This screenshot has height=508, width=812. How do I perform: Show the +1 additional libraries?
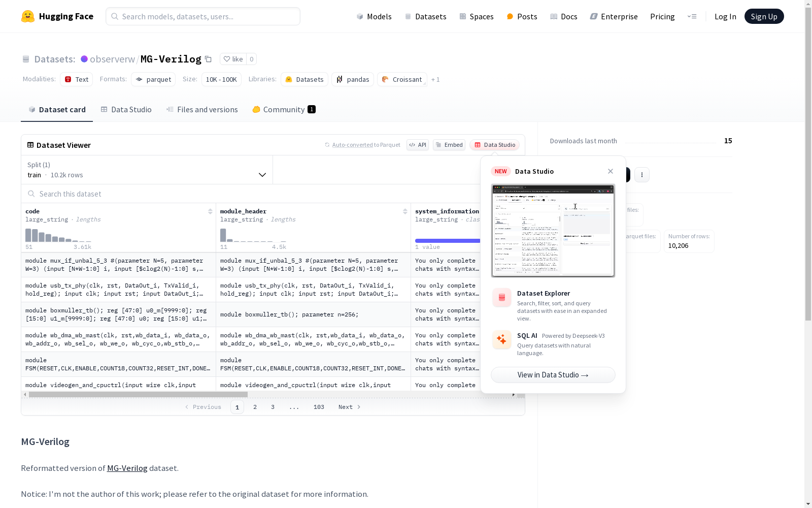tap(435, 79)
